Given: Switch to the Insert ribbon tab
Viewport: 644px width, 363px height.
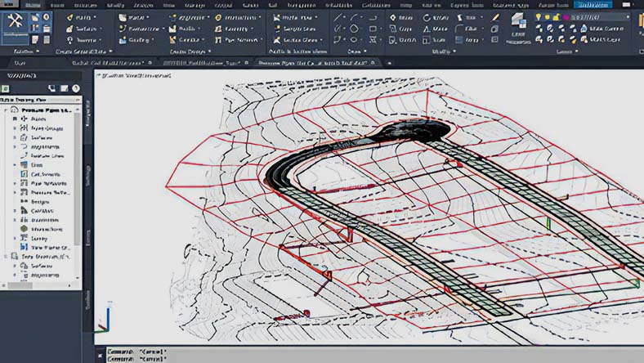Looking at the screenshot, I should [x=57, y=6].
